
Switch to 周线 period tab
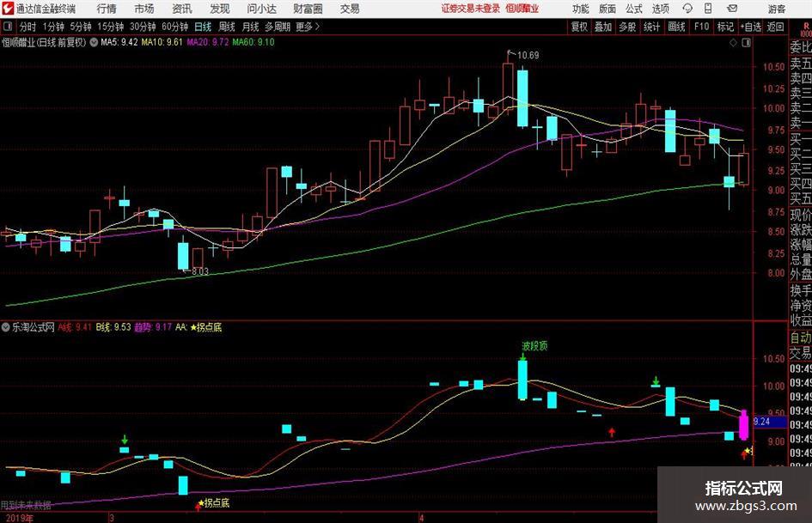coord(227,27)
